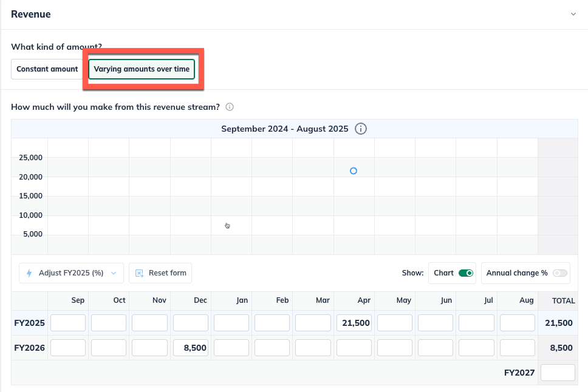Screen dimensions: 588x392
Task: Click the FY2026 Feb input field
Action: pos(272,348)
